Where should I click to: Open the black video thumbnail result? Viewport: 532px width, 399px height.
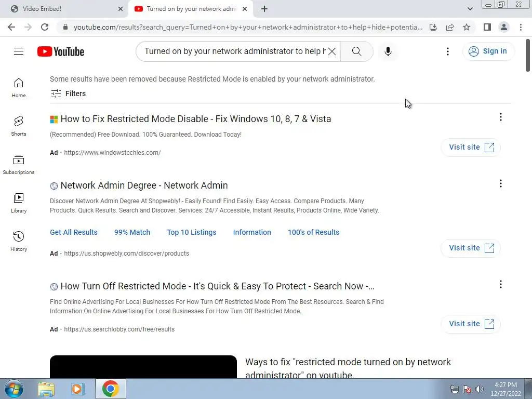[x=143, y=367]
